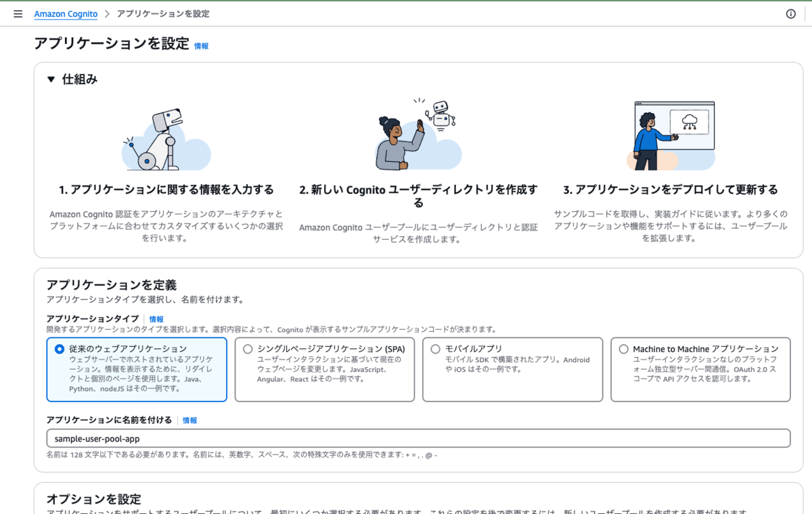Select シングルページアプリケーション (SPA) option
Viewport: 812px width, 514px height.
[248, 349]
